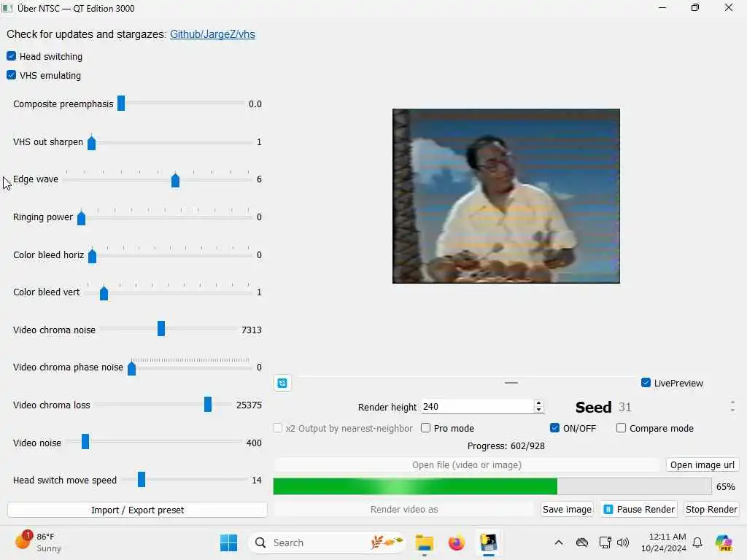The width and height of the screenshot is (747, 560).
Task: Click the Progress: 602/928 text
Action: (x=506, y=446)
